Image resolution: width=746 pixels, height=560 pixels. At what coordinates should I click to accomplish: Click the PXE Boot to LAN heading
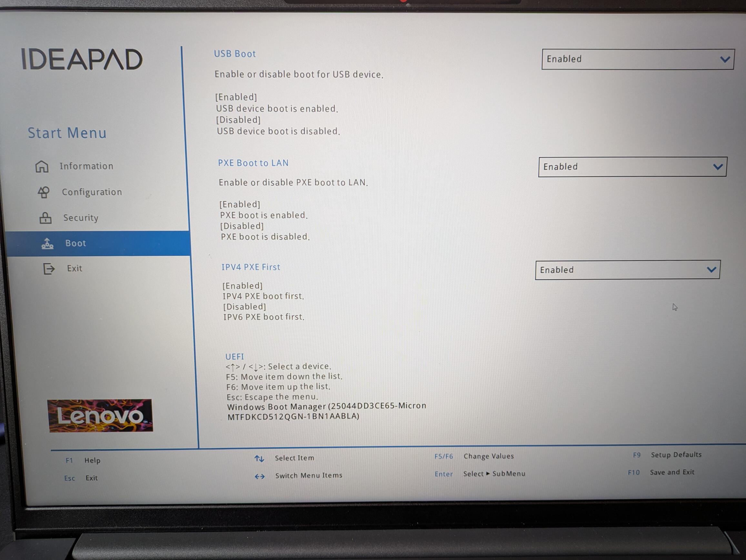pyautogui.click(x=253, y=163)
